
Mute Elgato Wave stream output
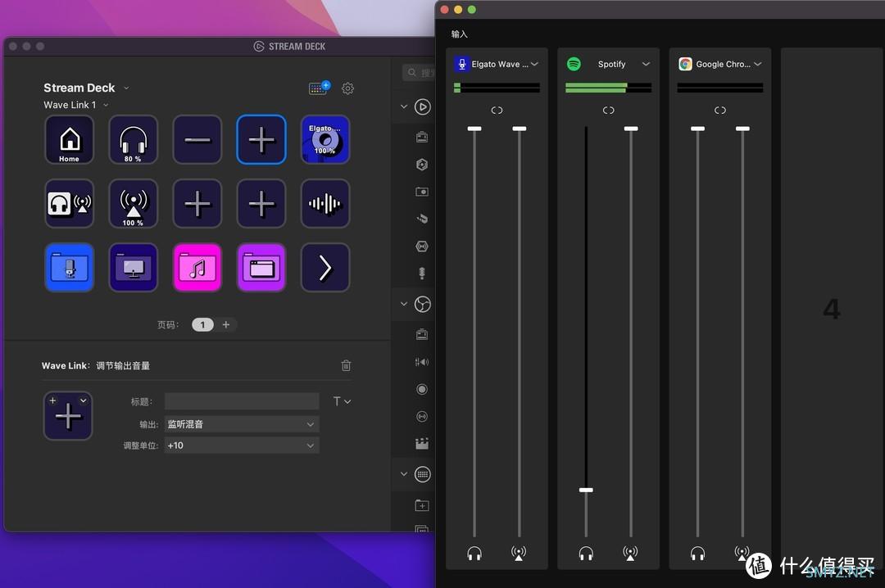(x=519, y=553)
